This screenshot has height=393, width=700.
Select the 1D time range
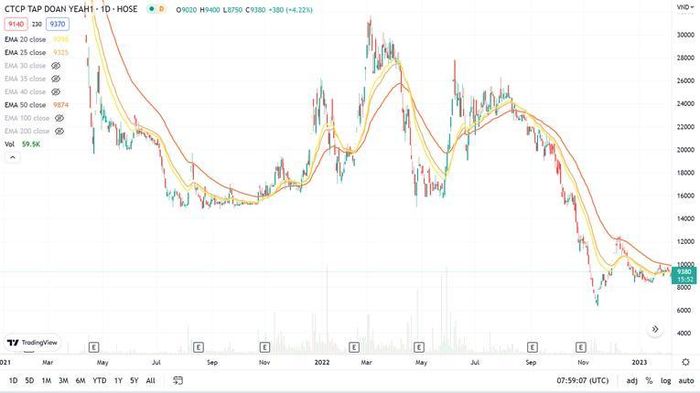(13, 380)
